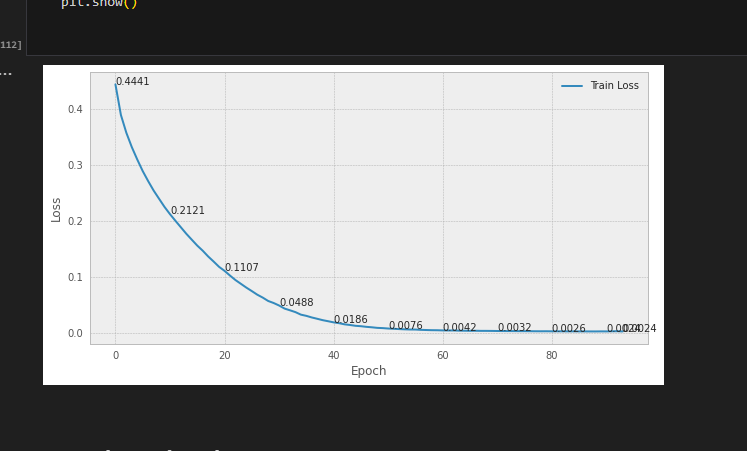Click the y-axis tick 0.1
This screenshot has height=451, width=747.
click(75, 277)
